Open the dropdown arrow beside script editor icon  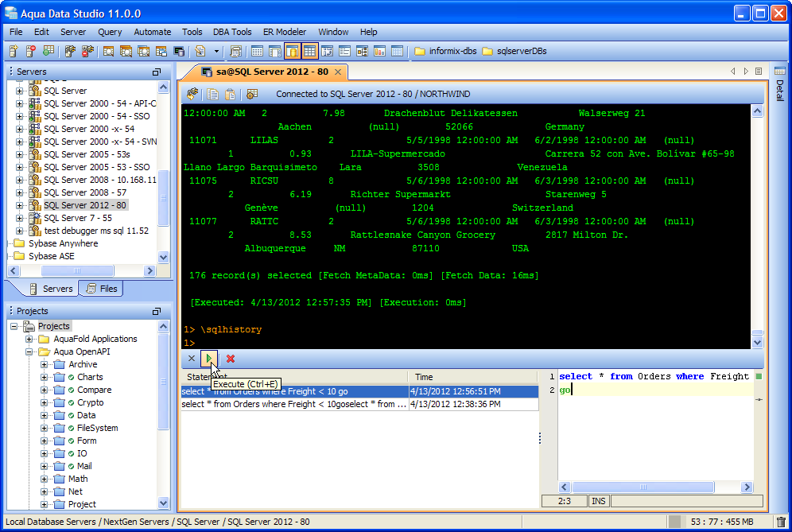(217, 51)
